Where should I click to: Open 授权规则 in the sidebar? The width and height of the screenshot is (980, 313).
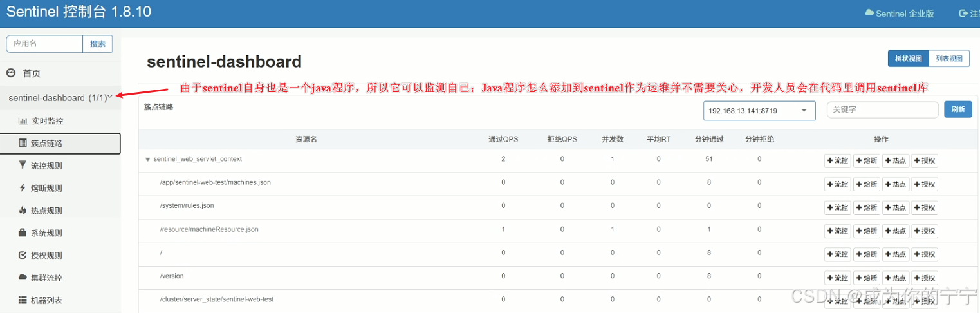pyautogui.click(x=47, y=255)
